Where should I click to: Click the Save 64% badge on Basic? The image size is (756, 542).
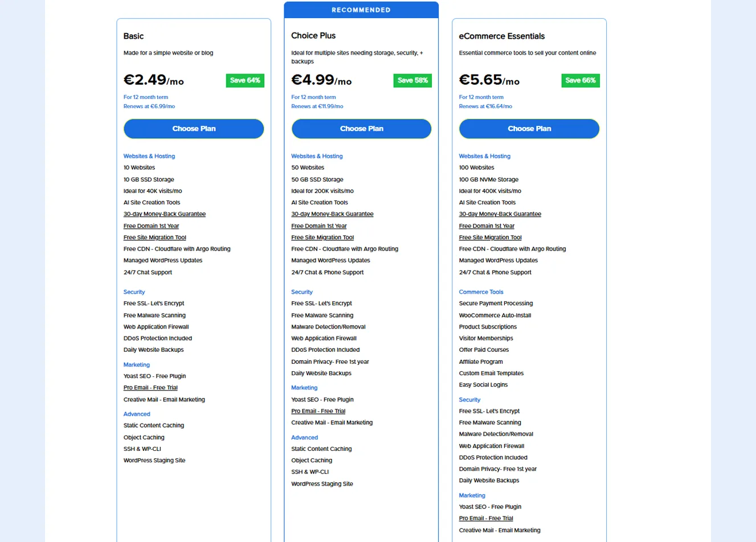pos(245,80)
